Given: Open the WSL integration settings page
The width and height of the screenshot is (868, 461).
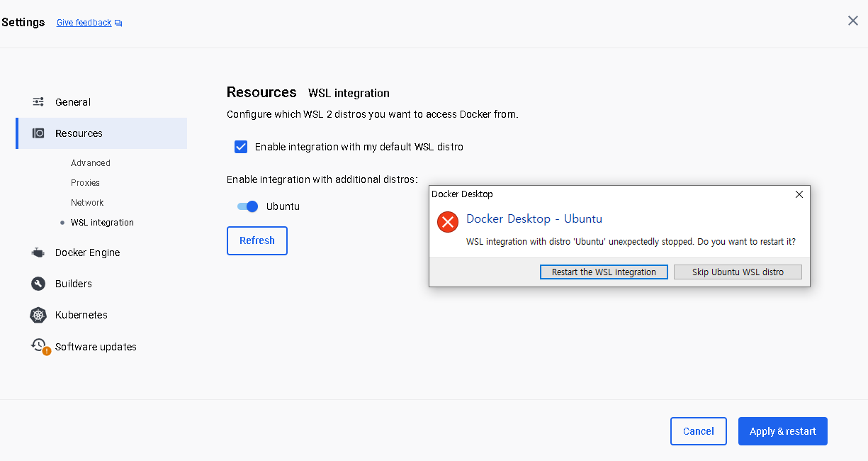Looking at the screenshot, I should [x=101, y=222].
